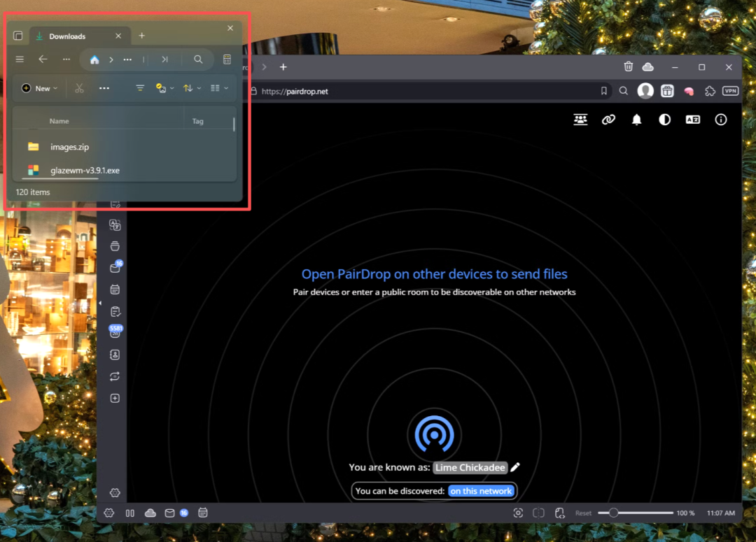Go to Home in Files path bar
This screenshot has width=756, height=542.
point(94,59)
